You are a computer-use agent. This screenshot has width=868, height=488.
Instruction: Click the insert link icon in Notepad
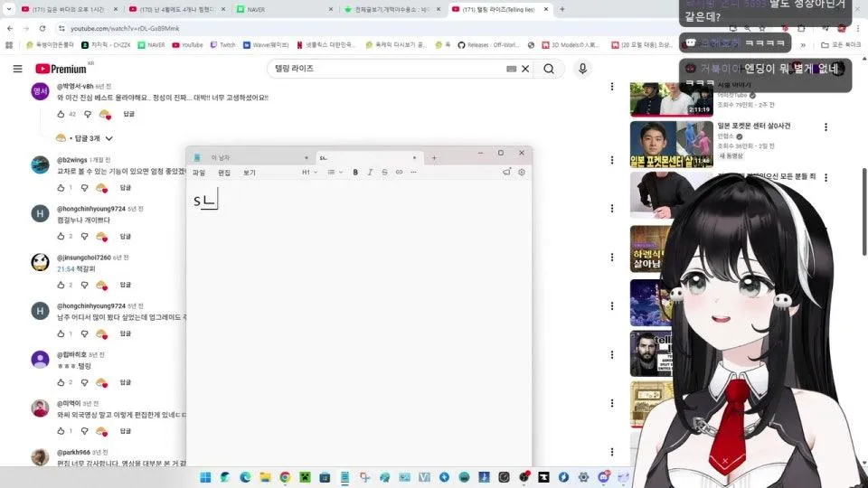(399, 172)
